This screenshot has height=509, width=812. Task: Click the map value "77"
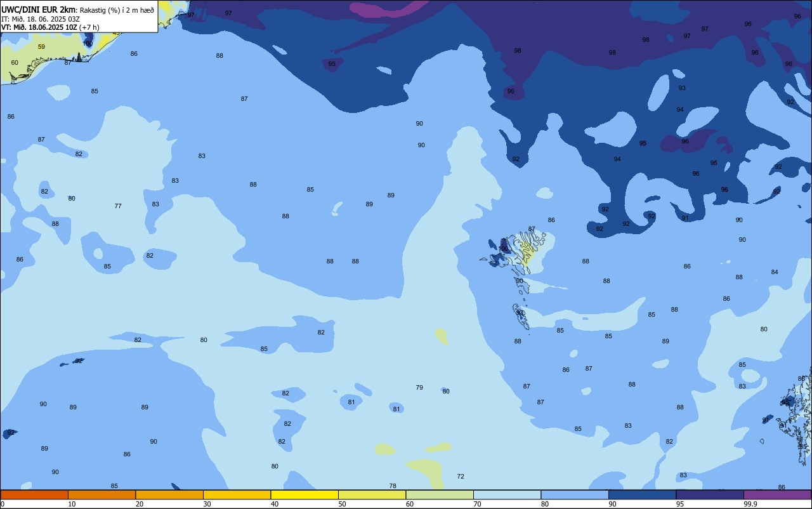click(118, 206)
